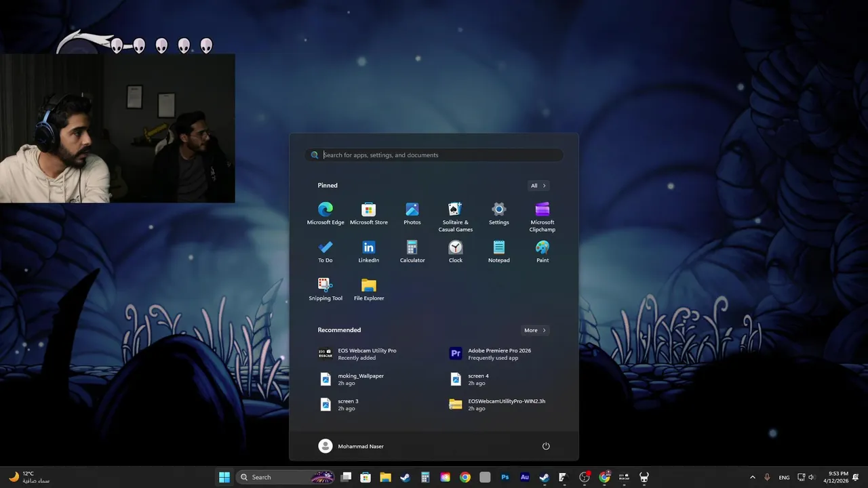The height and width of the screenshot is (488, 868).
Task: Click the taskbar Search box
Action: click(285, 477)
